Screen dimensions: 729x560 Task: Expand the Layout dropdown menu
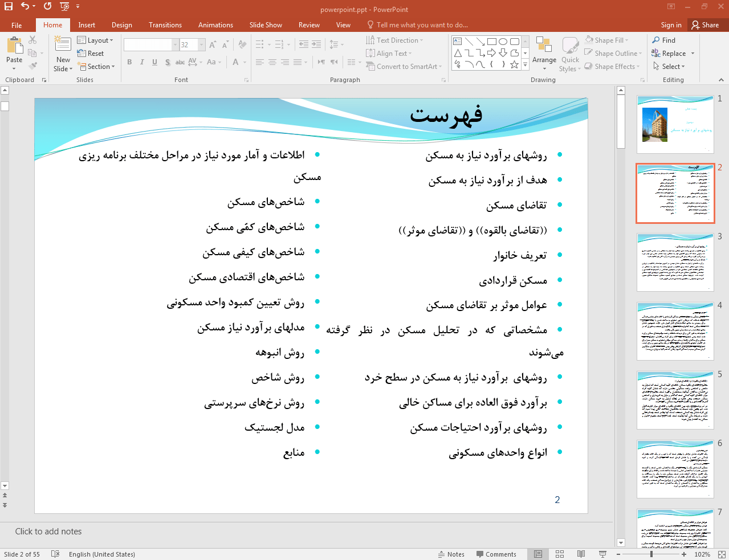95,40
